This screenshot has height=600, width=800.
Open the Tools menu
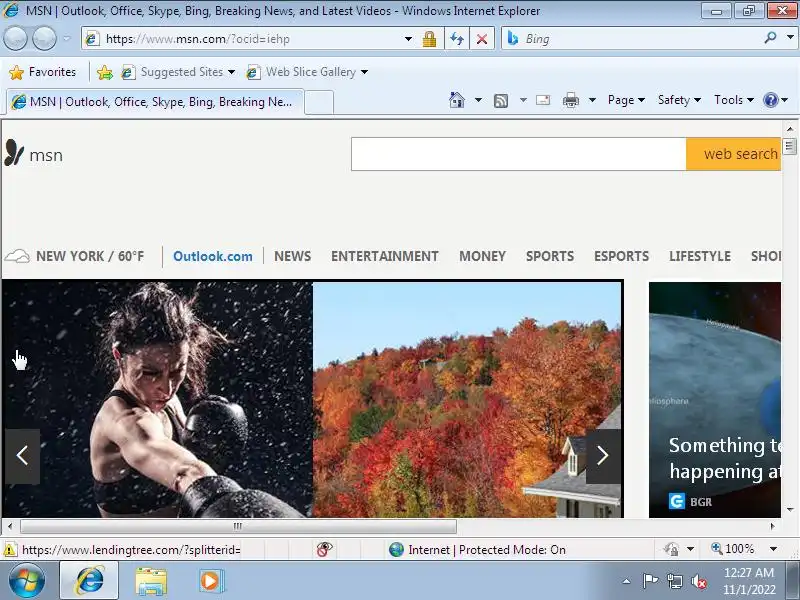coord(734,100)
